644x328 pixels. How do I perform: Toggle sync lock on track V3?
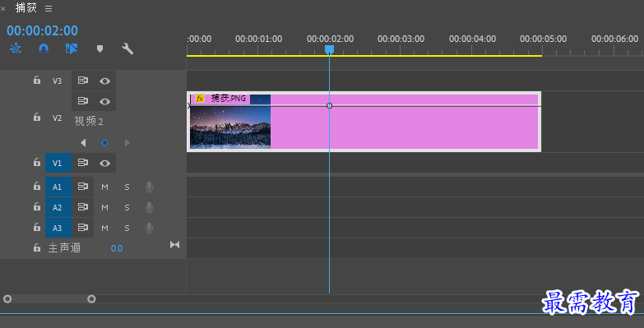coord(83,81)
